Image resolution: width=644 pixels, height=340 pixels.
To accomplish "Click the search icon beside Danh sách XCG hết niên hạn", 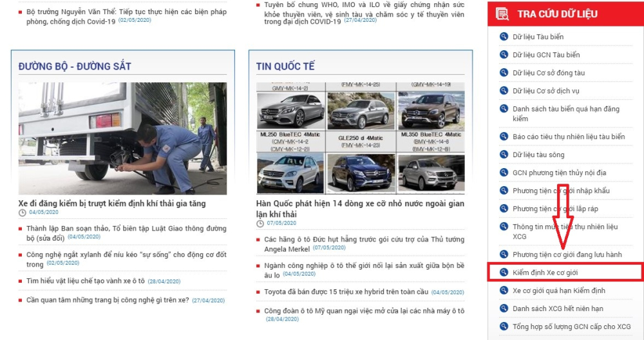I will pos(504,308).
